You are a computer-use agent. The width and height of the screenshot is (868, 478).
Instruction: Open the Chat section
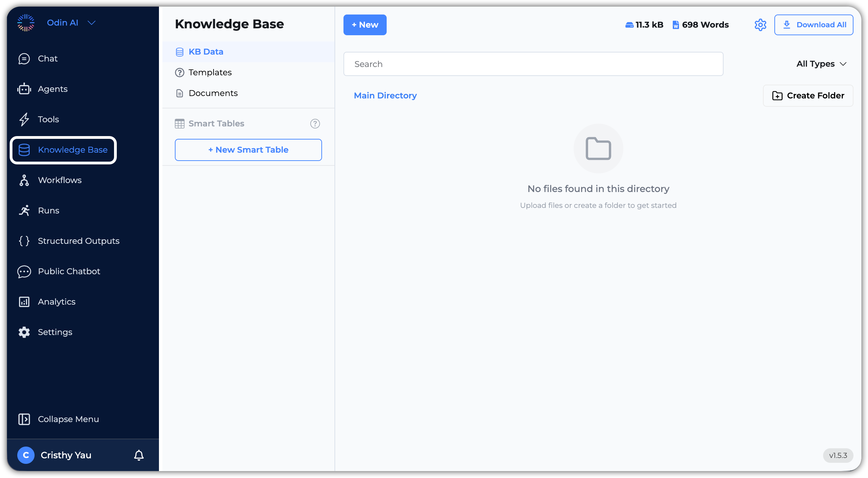tap(48, 58)
